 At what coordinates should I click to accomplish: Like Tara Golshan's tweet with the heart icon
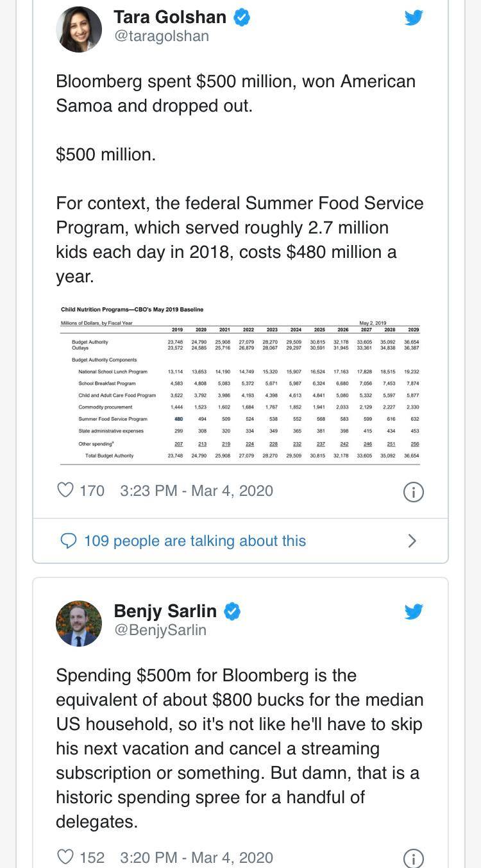[x=65, y=489]
